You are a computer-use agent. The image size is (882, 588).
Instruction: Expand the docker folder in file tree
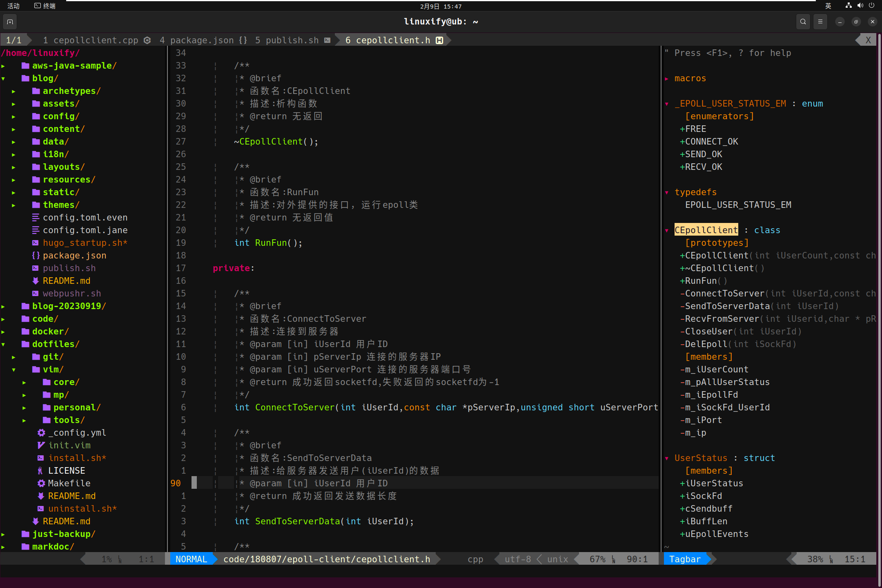coord(3,332)
